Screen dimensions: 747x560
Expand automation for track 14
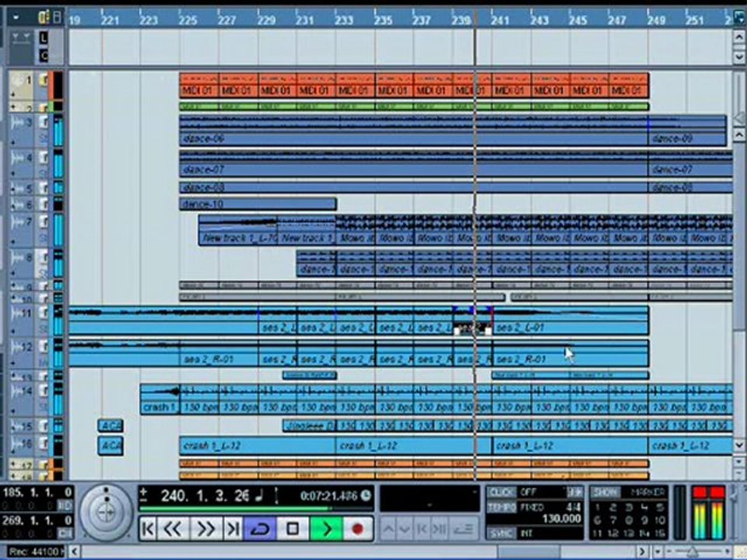[13, 410]
